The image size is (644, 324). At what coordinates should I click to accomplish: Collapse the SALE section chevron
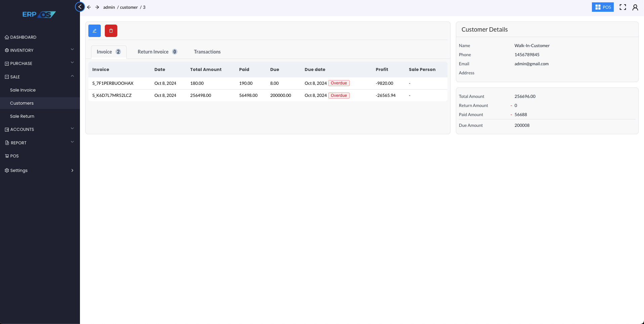point(72,76)
